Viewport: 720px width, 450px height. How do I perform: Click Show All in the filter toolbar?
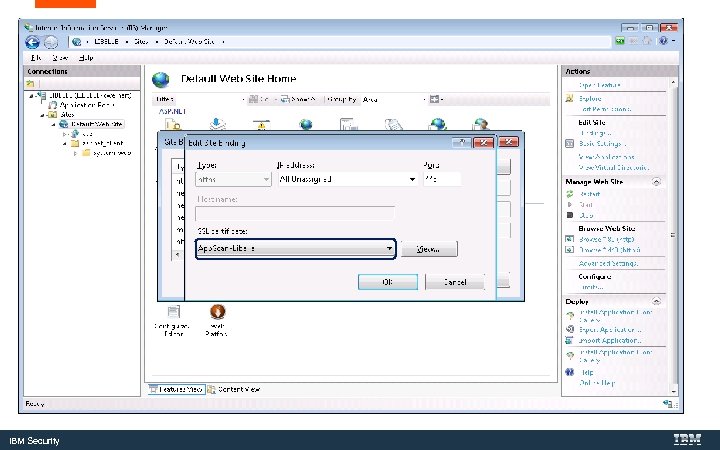(x=298, y=99)
